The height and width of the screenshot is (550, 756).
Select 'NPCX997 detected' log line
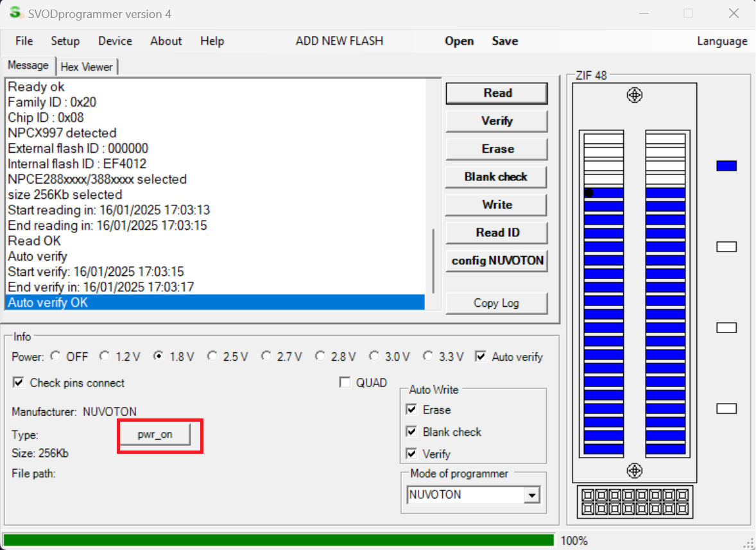pyautogui.click(x=215, y=133)
